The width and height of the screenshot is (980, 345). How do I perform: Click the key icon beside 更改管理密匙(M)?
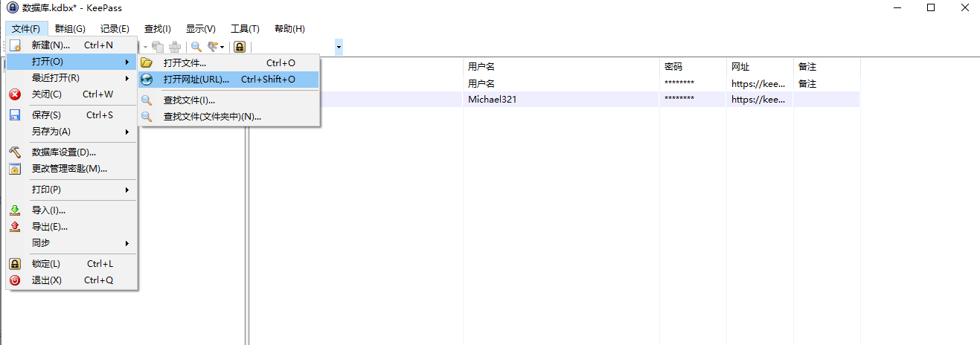click(x=15, y=169)
